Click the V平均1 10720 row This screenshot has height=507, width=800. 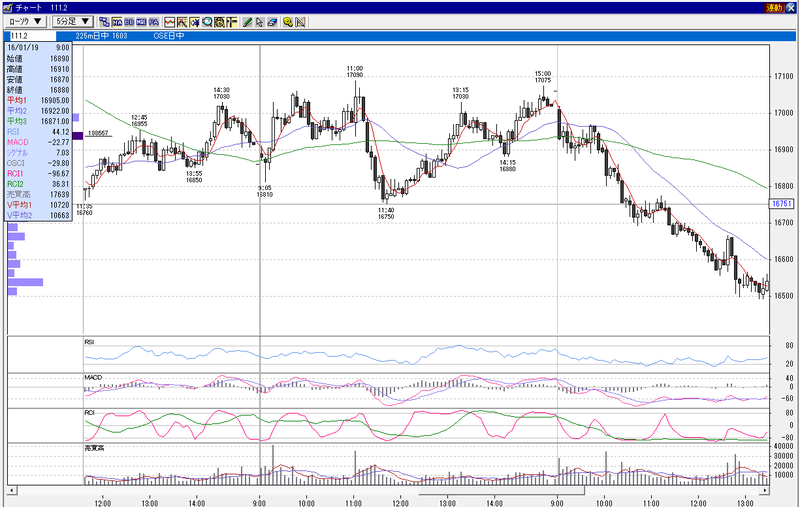pyautogui.click(x=38, y=205)
